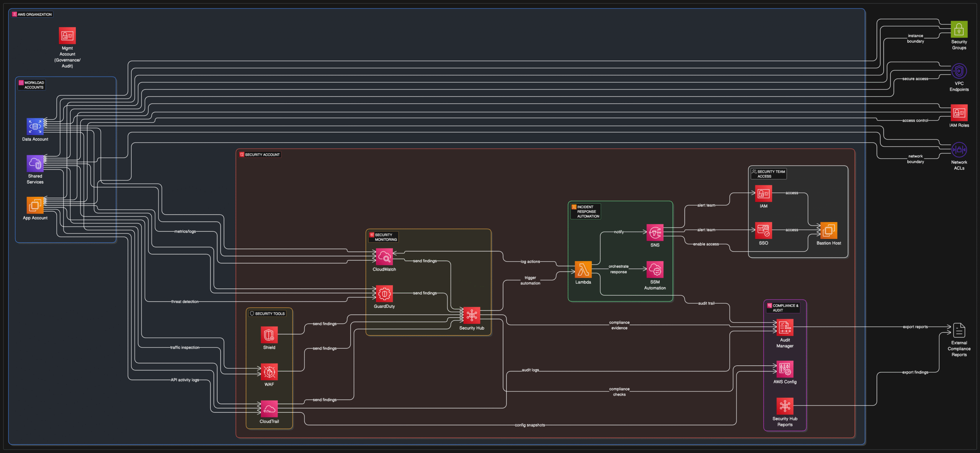
Task: Select the Audit Manager icon
Action: (785, 327)
